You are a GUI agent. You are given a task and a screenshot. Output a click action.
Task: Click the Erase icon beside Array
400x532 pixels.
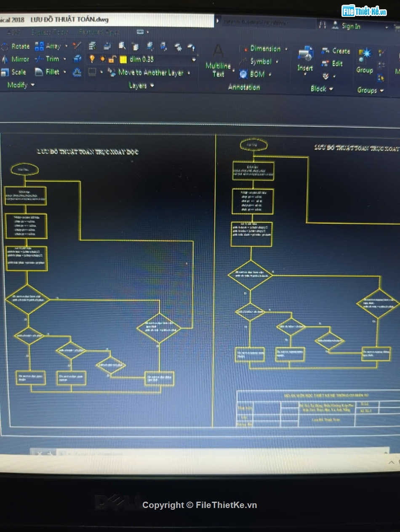pos(77,45)
